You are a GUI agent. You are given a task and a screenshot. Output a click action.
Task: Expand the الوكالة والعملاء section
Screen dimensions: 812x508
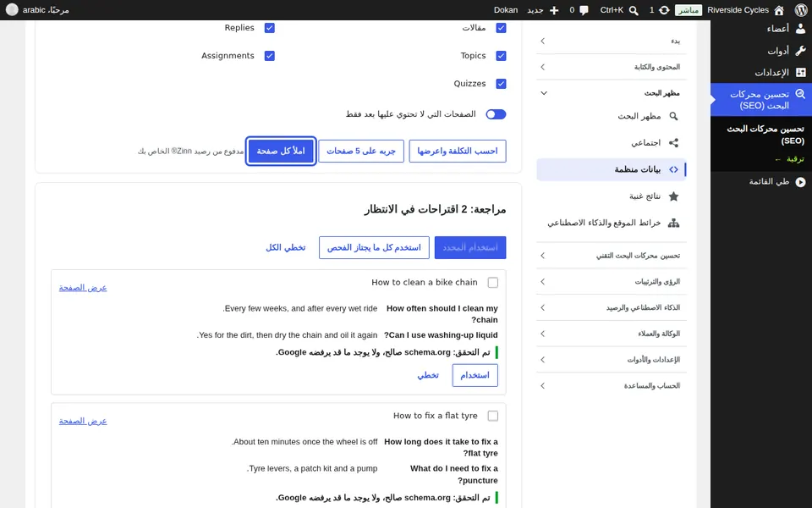pyautogui.click(x=611, y=334)
